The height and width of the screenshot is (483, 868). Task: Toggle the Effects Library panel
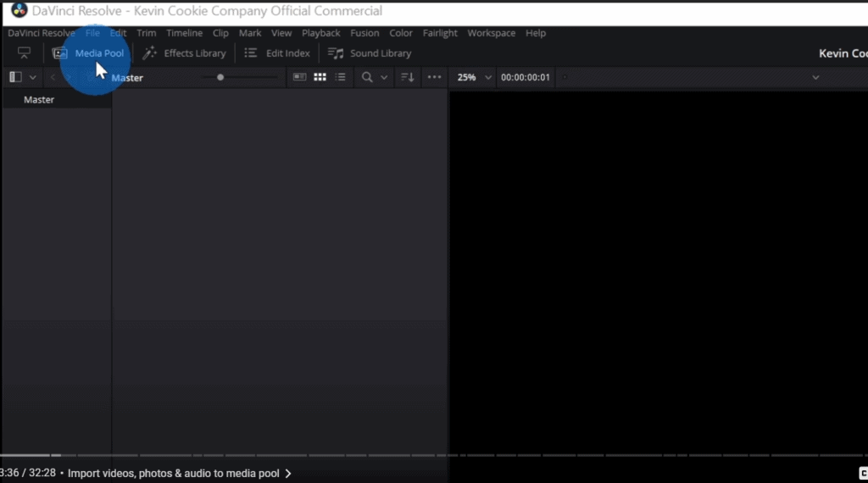184,53
